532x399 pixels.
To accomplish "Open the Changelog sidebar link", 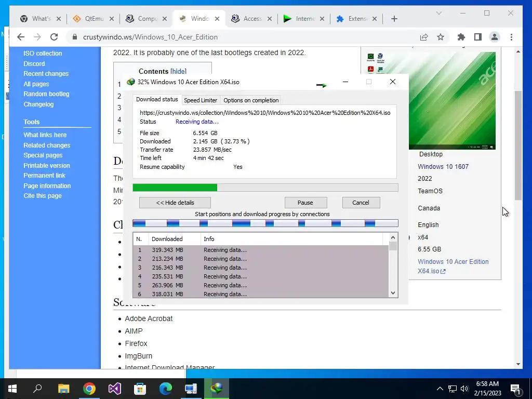I will click(38, 104).
